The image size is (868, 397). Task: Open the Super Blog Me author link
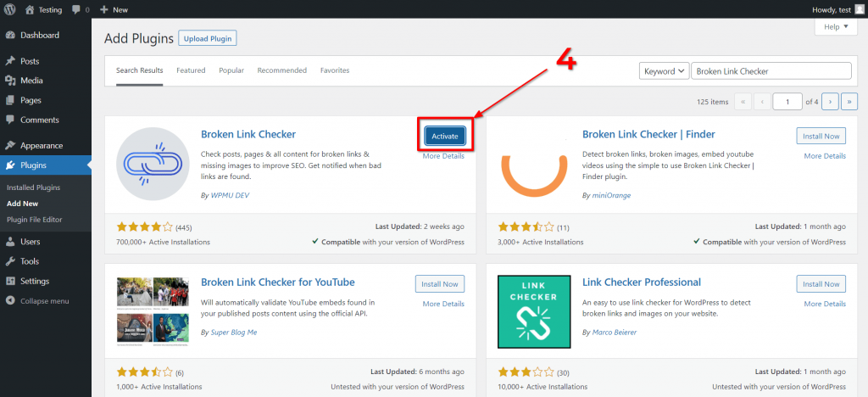coord(234,333)
